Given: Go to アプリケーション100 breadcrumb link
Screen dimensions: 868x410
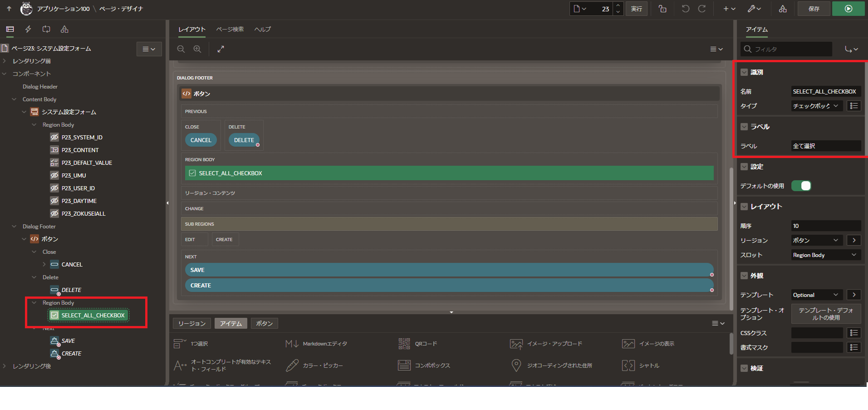Looking at the screenshot, I should coord(64,9).
